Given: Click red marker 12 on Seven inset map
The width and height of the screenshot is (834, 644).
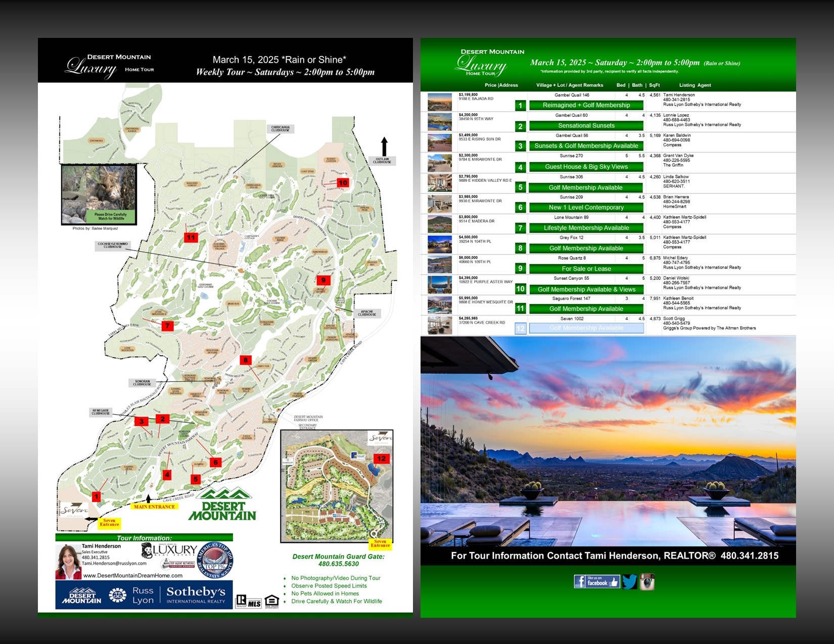Looking at the screenshot, I should click(x=381, y=459).
